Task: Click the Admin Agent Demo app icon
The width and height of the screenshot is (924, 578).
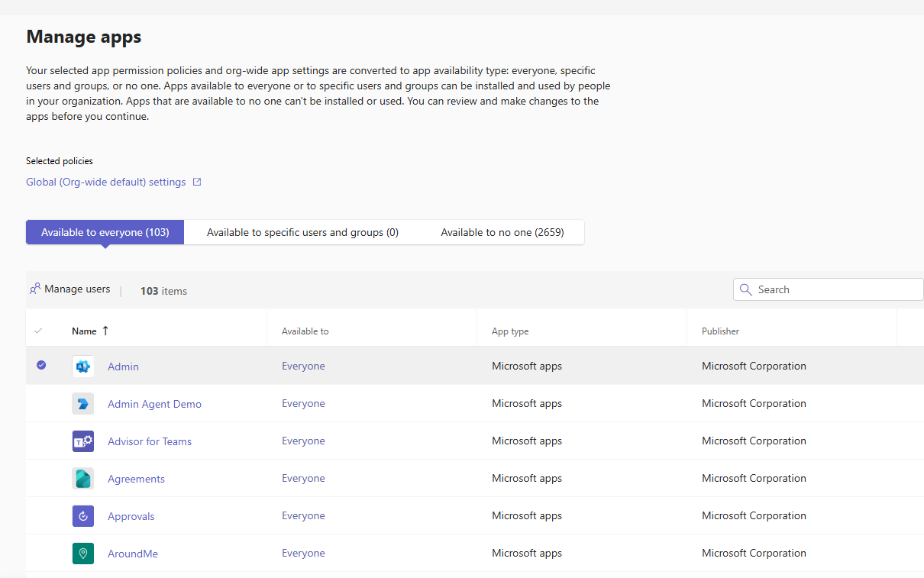Action: tap(82, 404)
